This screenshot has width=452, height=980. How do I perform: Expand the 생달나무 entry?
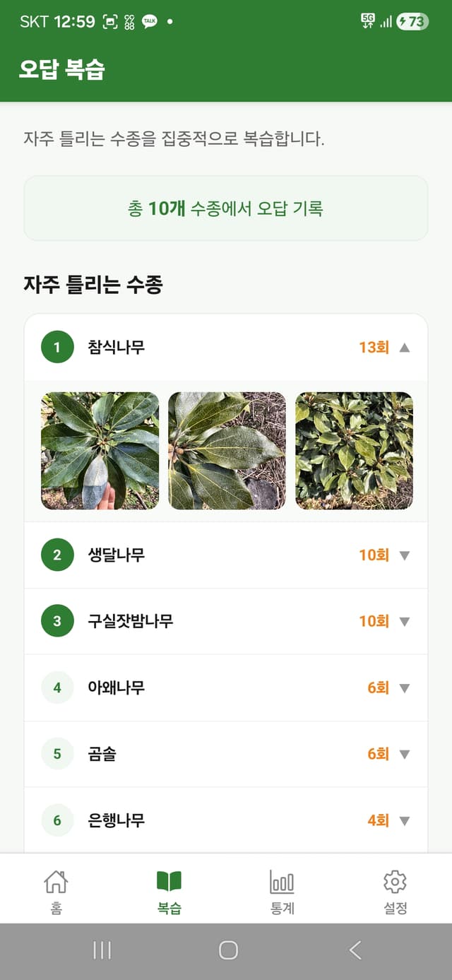point(403,555)
